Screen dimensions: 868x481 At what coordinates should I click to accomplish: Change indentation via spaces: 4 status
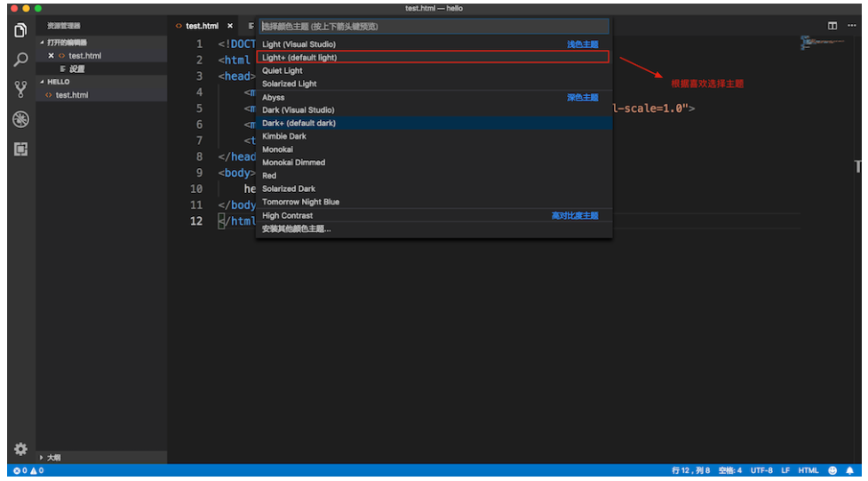coord(729,470)
